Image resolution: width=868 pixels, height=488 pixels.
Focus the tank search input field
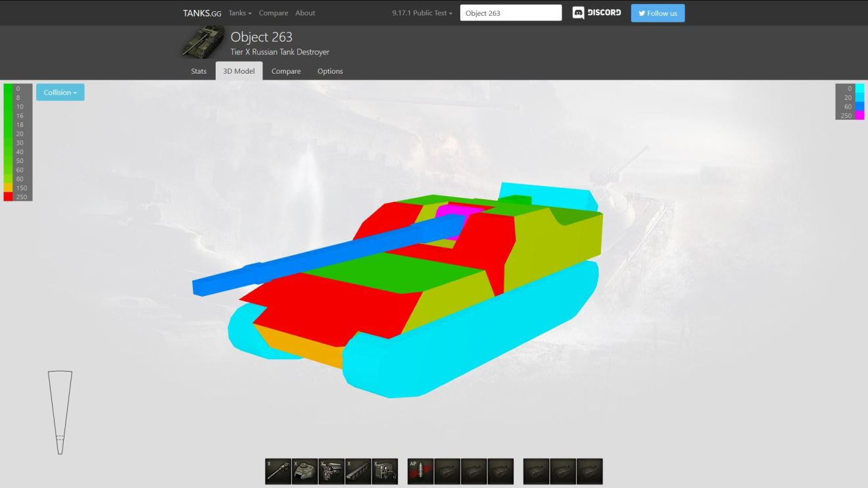(511, 13)
